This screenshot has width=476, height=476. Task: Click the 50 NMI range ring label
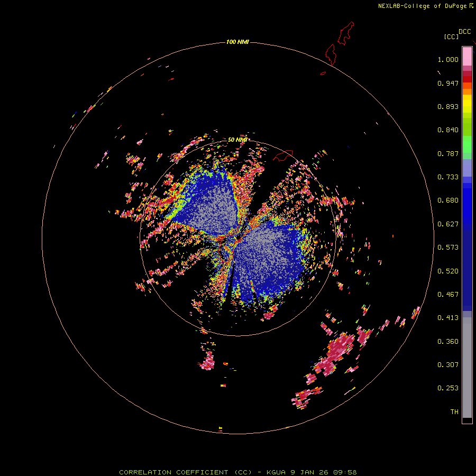237,140
